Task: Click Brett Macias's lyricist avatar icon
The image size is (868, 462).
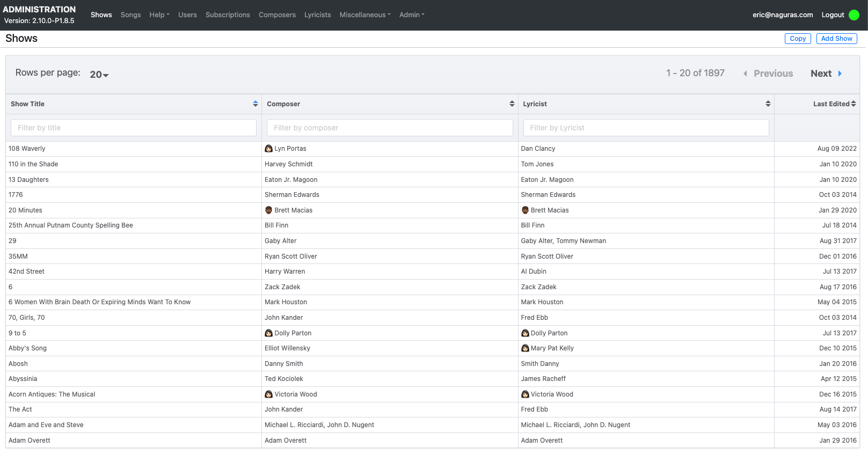Action: pos(525,210)
